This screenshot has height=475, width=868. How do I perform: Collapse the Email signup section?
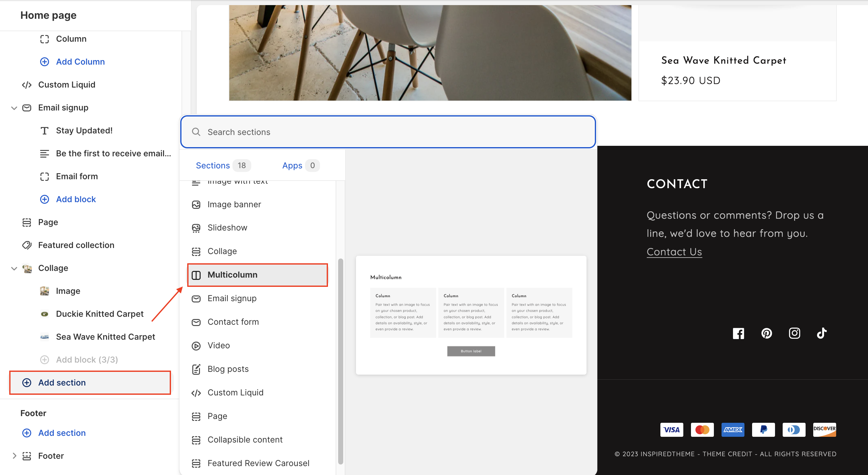click(x=14, y=108)
